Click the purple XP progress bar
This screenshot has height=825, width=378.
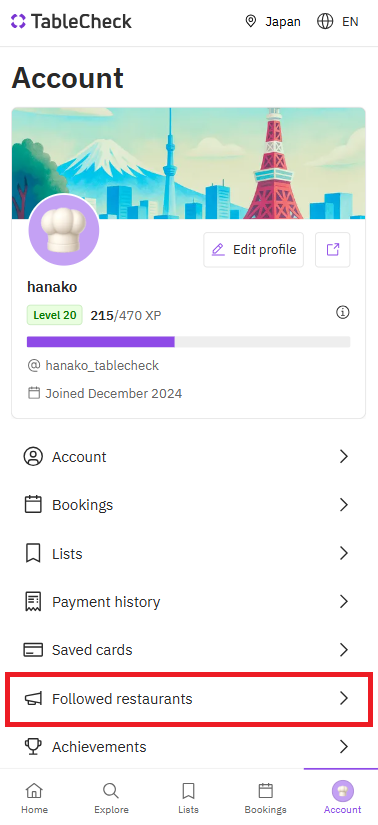tap(101, 342)
